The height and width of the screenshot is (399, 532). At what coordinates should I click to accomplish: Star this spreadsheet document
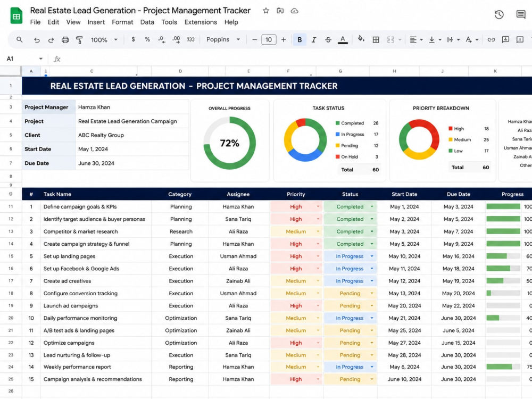click(x=266, y=11)
